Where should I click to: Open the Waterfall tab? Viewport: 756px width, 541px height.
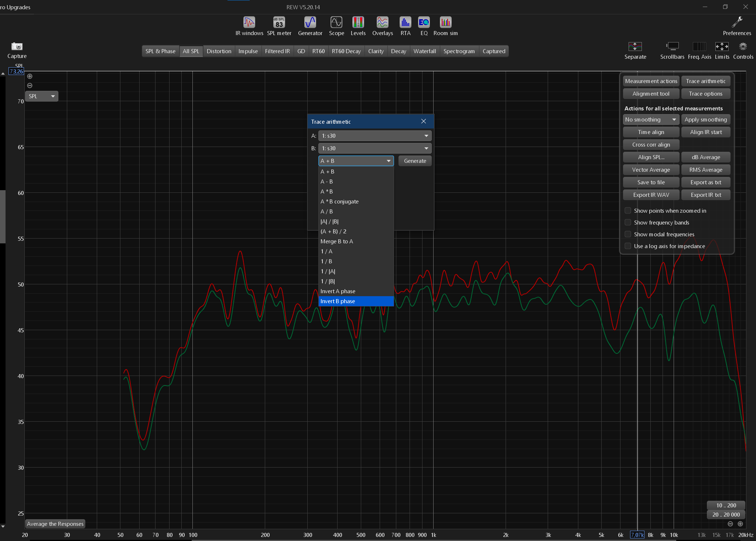tap(424, 51)
